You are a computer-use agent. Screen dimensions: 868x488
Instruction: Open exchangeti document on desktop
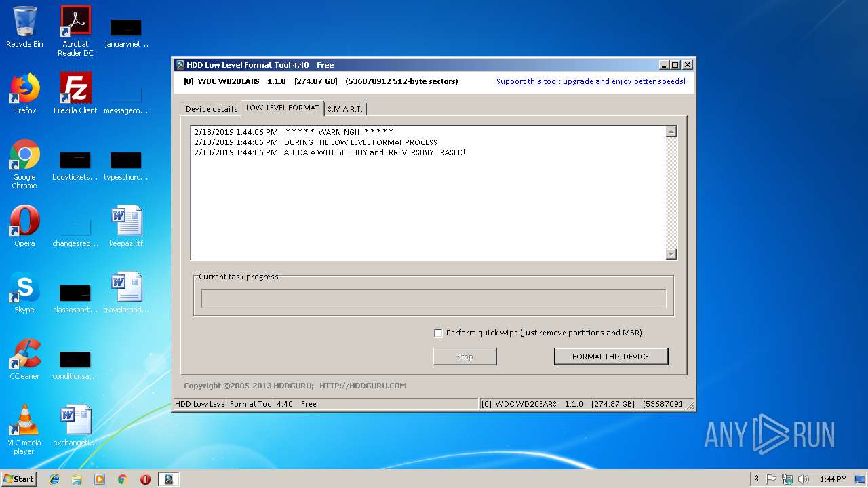(75, 426)
